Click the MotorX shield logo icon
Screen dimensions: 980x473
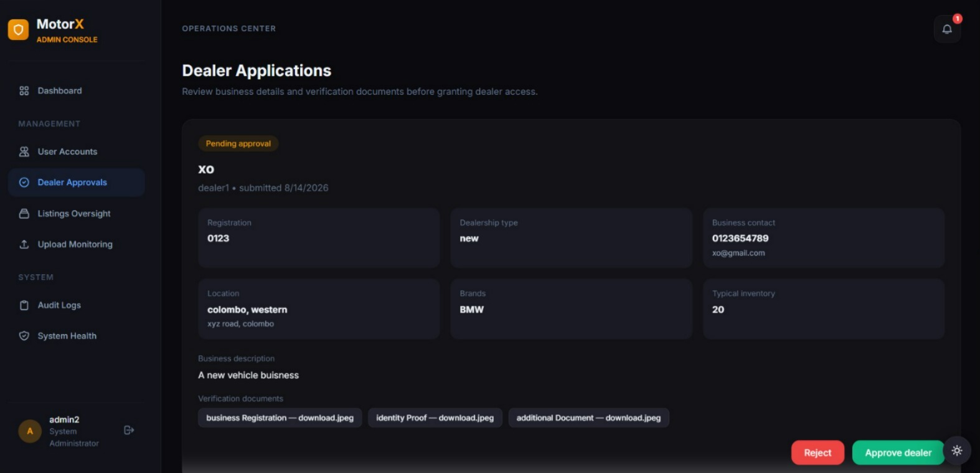[x=18, y=29]
